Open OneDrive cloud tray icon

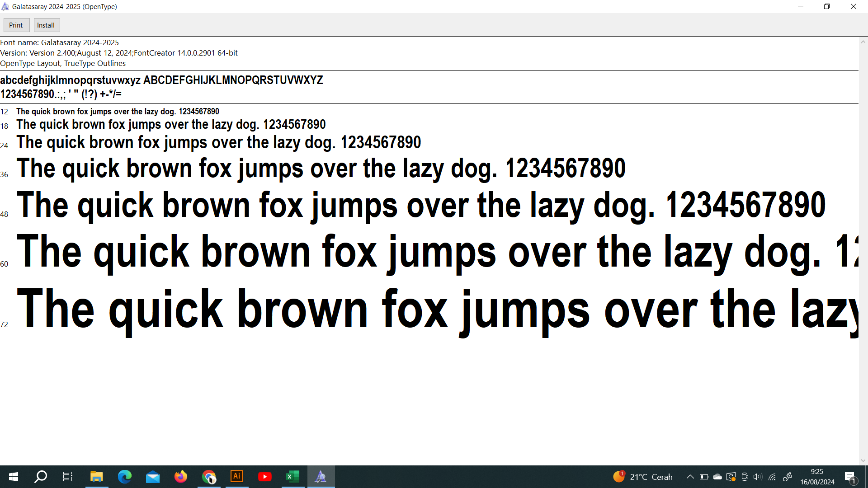pos(717,477)
